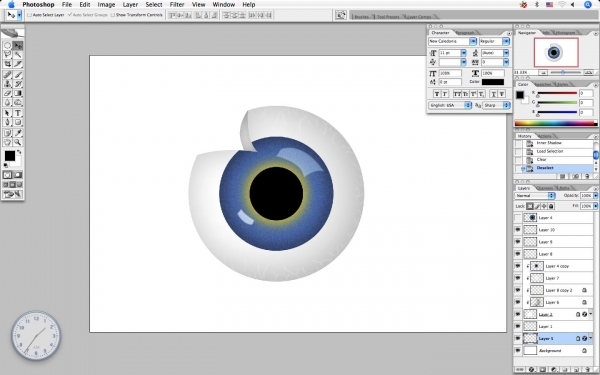Select the Eyedropper tool
This screenshot has height=375, width=600.
(18, 133)
